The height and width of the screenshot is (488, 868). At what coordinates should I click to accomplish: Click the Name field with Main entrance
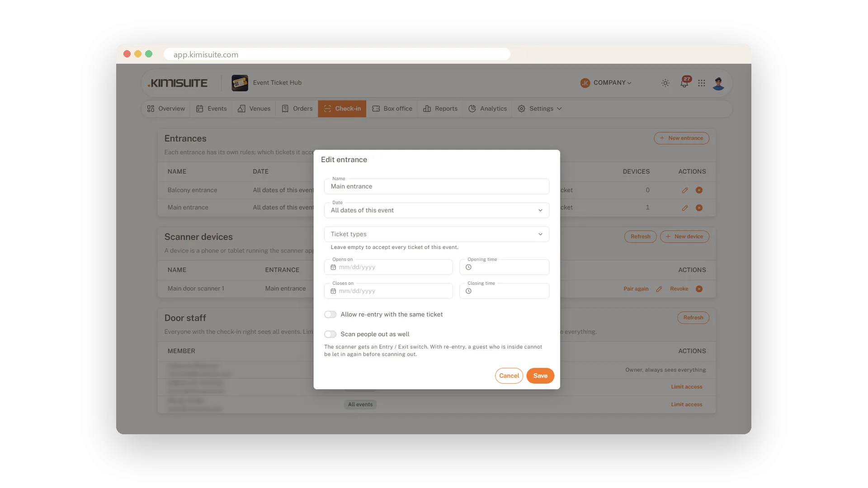[x=436, y=186]
